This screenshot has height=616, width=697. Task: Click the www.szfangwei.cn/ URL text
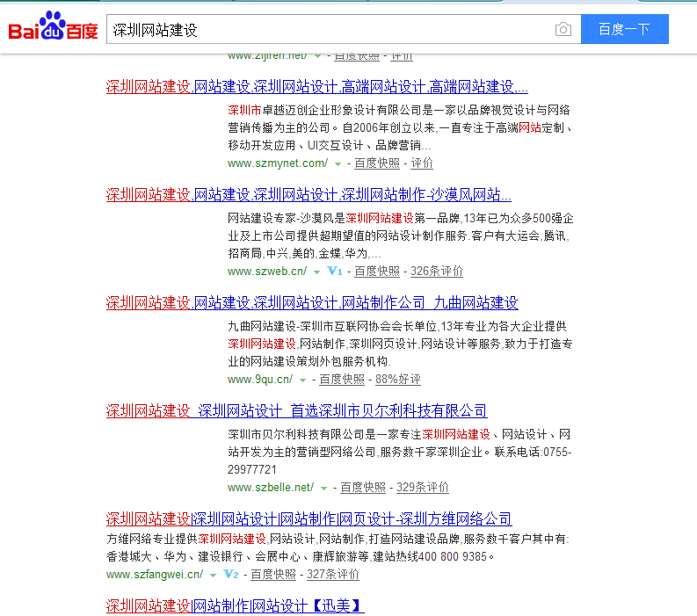pyautogui.click(x=155, y=574)
